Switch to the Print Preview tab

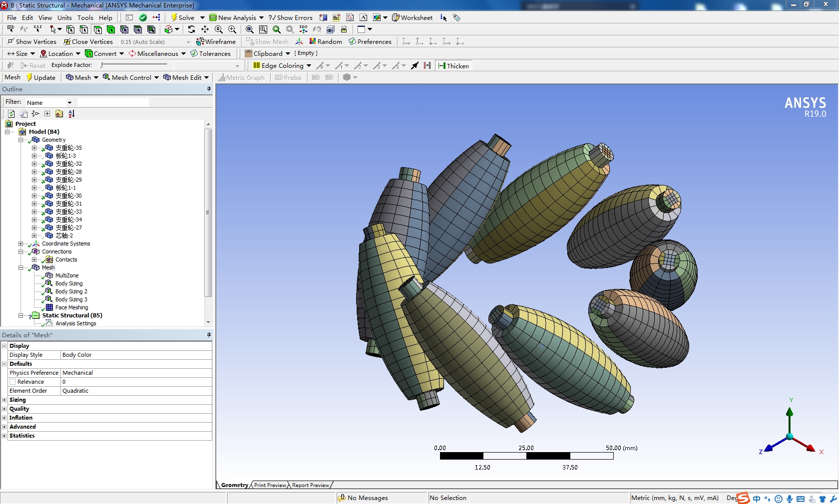[270, 485]
